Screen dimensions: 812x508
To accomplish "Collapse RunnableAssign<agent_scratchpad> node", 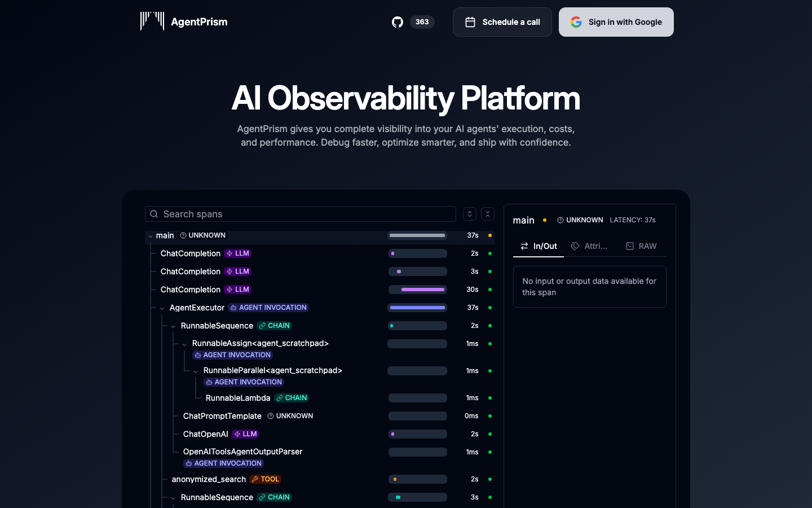I will [x=184, y=344].
